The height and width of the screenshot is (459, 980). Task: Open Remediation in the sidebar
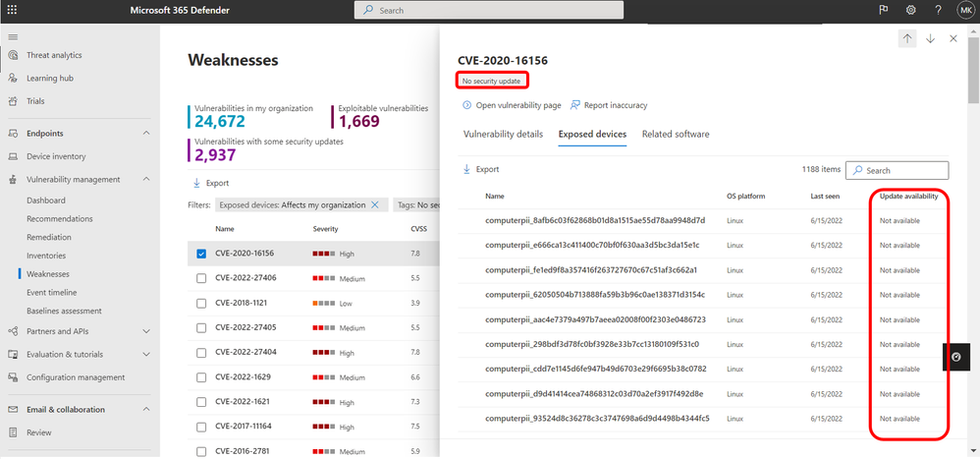click(x=49, y=238)
